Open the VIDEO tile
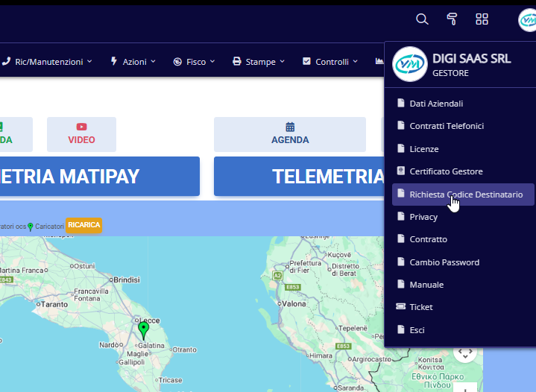Viewport: 536px width, 392px height. pyautogui.click(x=81, y=134)
